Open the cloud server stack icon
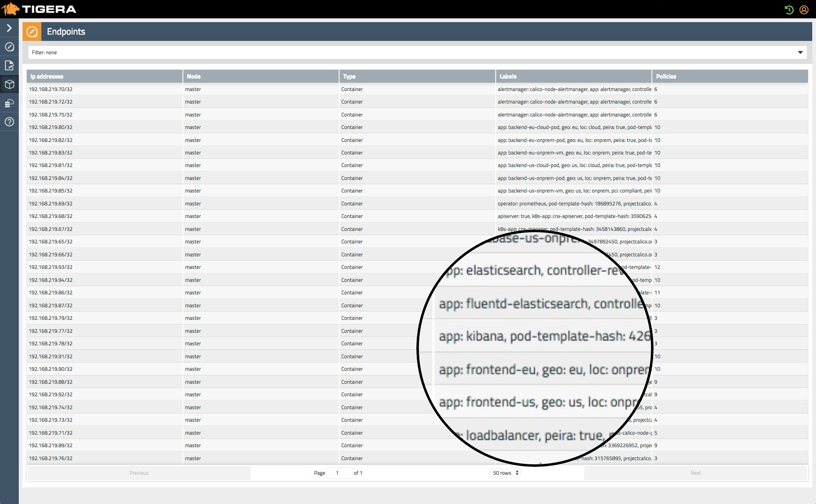Screen dimensions: 816x504 (9, 103)
